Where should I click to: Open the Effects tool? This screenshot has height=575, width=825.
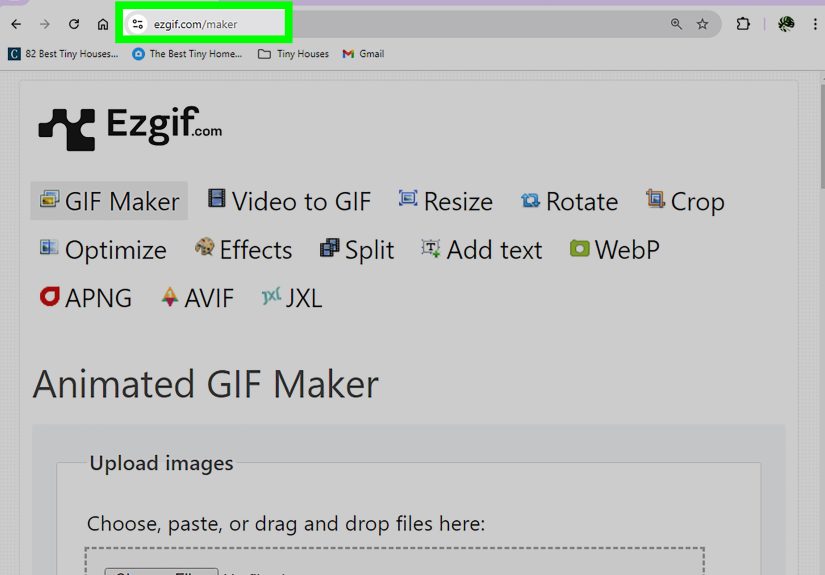coord(243,249)
